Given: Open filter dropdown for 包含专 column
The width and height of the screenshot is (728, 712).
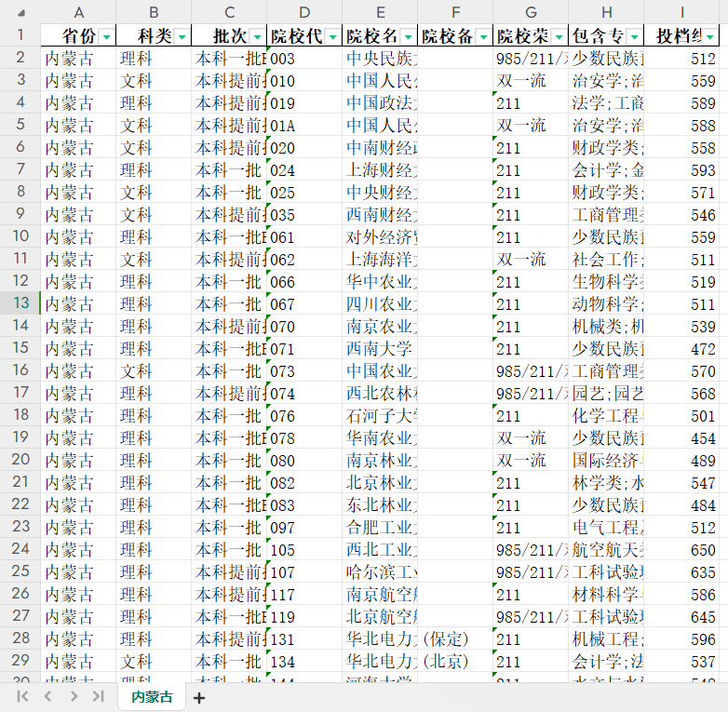Looking at the screenshot, I should click(635, 36).
